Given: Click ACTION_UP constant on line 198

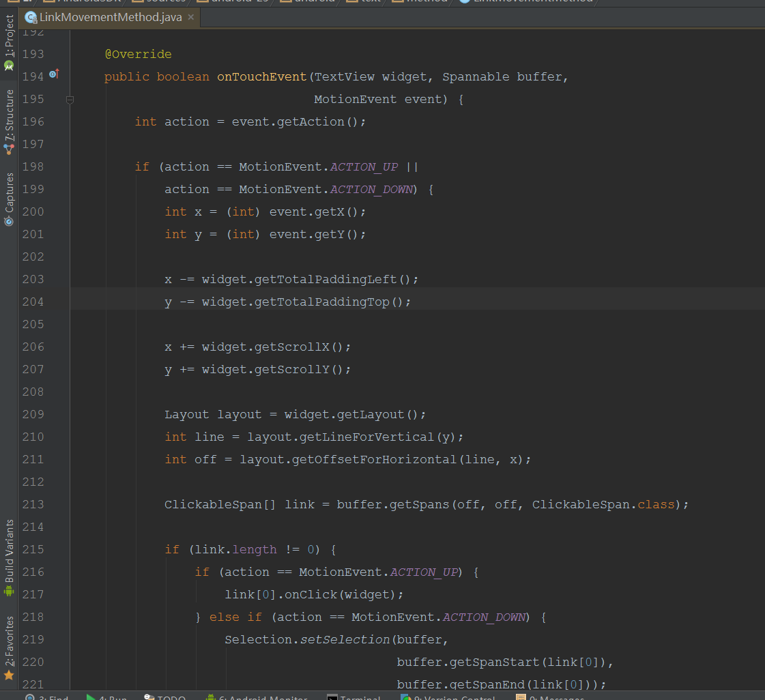Looking at the screenshot, I should 364,167.
